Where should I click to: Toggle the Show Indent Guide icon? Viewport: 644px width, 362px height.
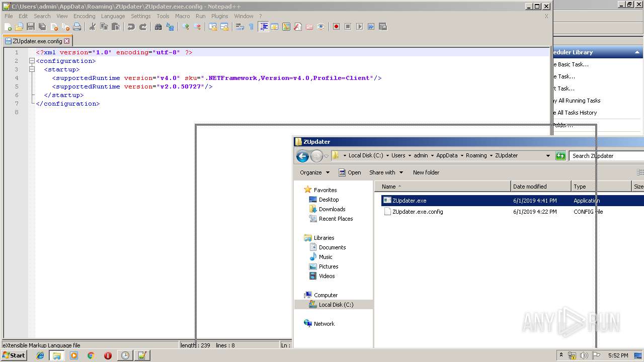pos(263,27)
